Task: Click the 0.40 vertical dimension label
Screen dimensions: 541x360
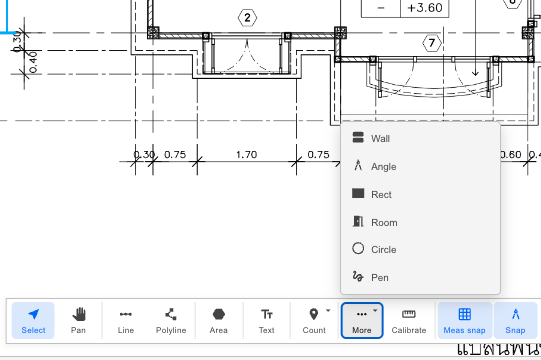Action: click(33, 62)
